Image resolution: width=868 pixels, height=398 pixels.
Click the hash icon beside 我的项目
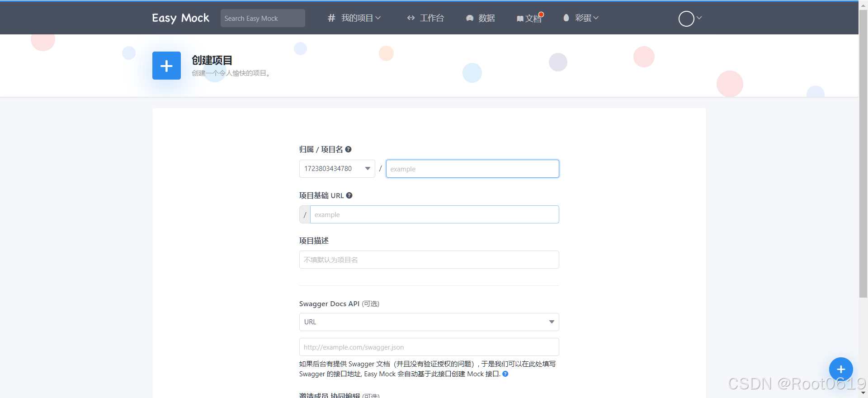pos(331,18)
